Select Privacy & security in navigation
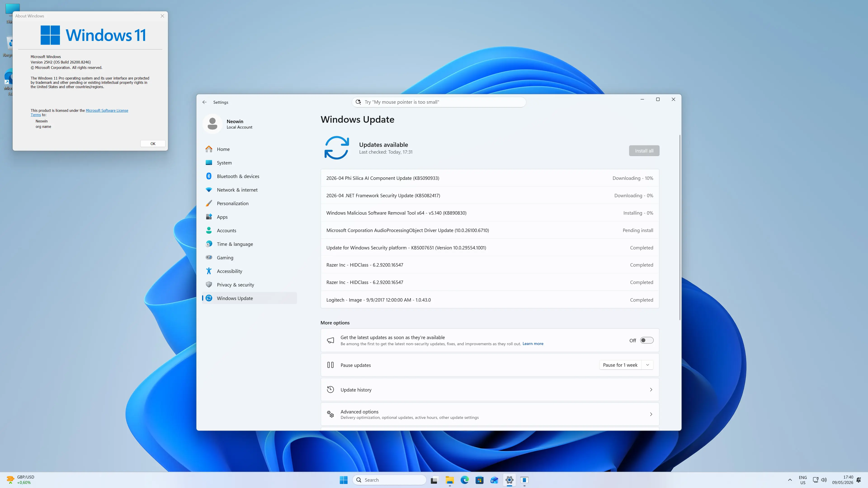This screenshot has height=488, width=868. tap(249, 285)
